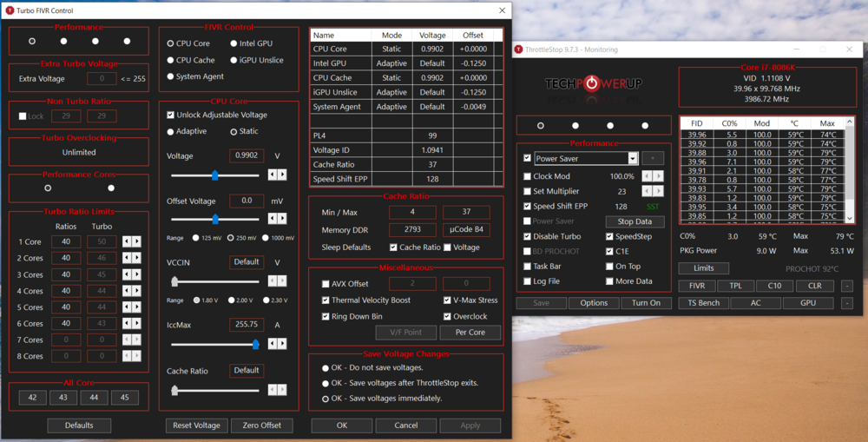The width and height of the screenshot is (868, 442).
Task: Select the 125 mV offset range
Action: tap(195, 238)
